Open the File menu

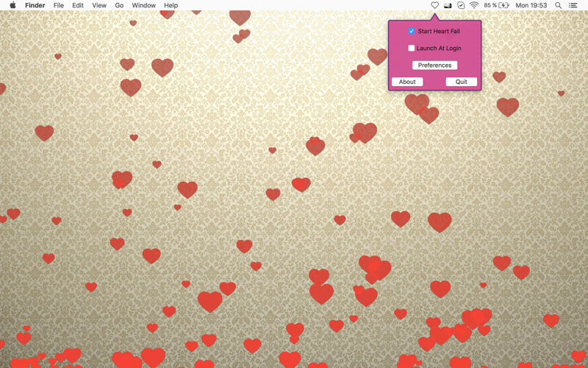coord(59,5)
